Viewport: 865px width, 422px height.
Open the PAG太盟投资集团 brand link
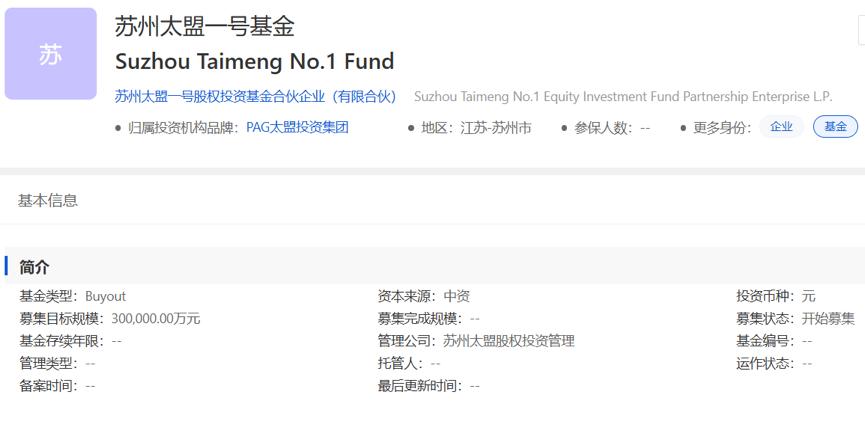[x=297, y=127]
